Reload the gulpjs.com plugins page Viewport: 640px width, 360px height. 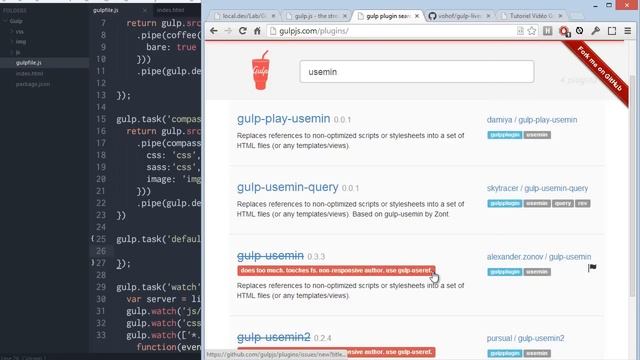tap(242, 31)
